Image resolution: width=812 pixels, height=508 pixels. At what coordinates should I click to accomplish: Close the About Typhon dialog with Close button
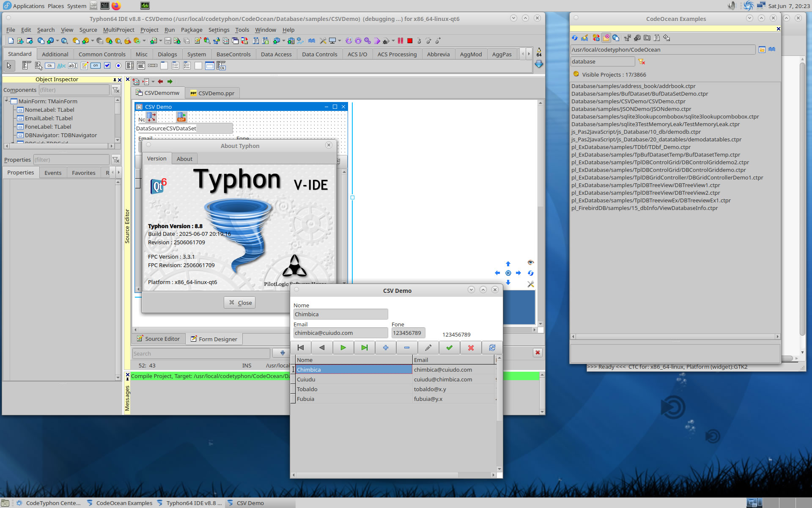(240, 302)
